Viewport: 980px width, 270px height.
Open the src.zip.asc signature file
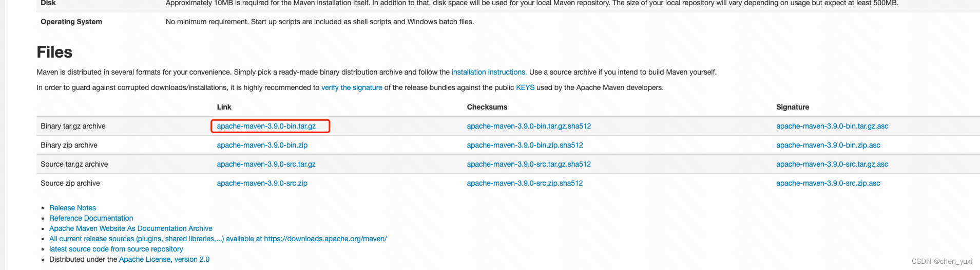pos(828,183)
